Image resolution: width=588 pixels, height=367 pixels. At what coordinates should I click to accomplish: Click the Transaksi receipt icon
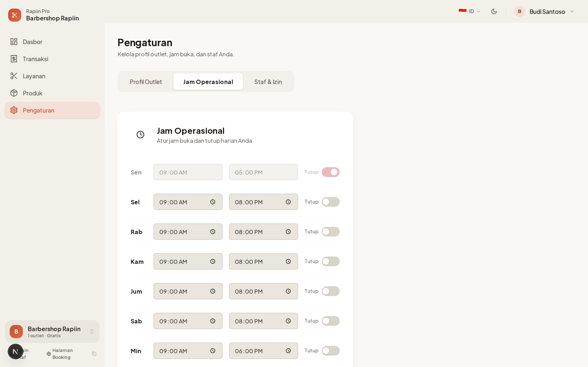[14, 59]
